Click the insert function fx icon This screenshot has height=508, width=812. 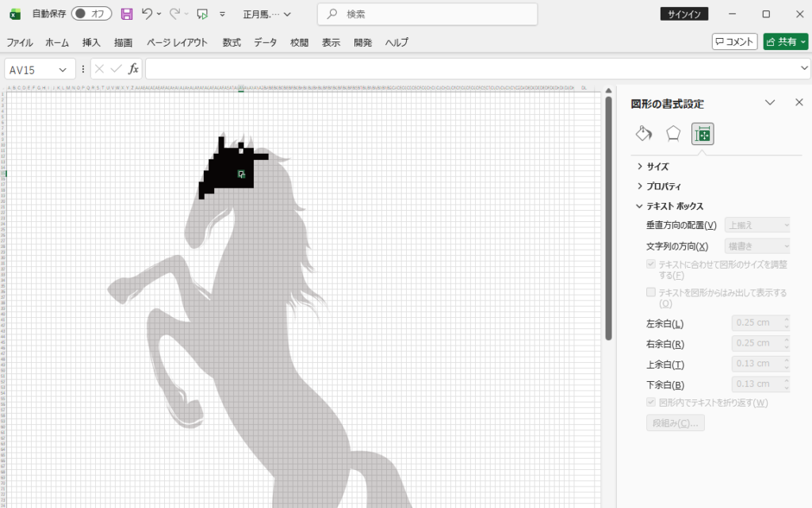click(x=133, y=69)
